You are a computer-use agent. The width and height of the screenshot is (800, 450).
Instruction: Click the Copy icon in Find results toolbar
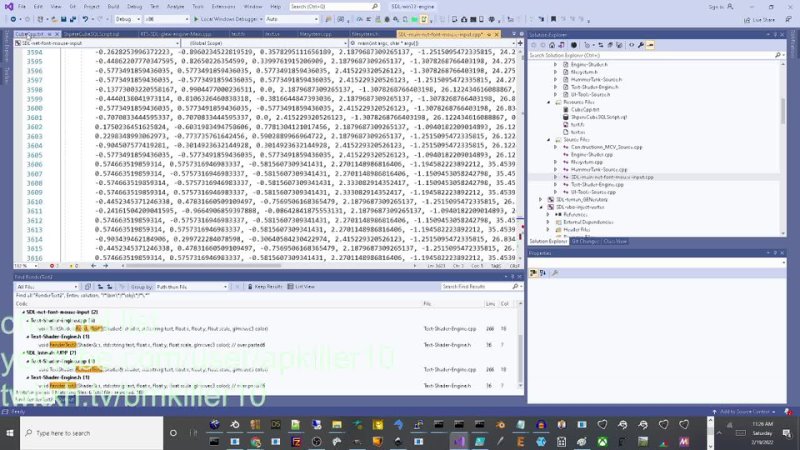pyautogui.click(x=88, y=287)
